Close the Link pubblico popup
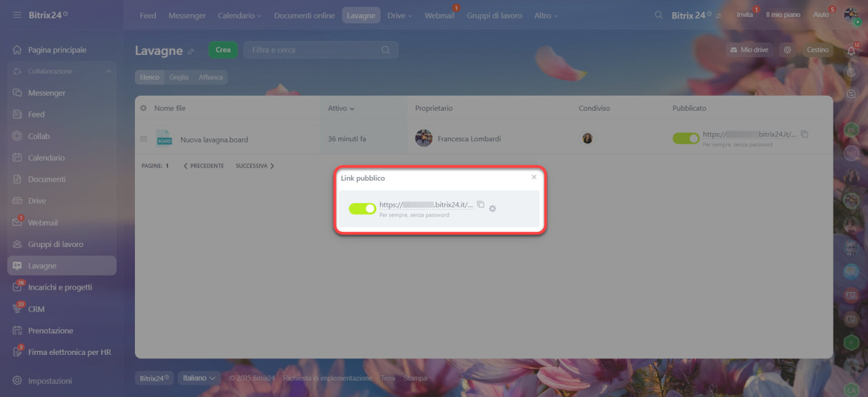This screenshot has width=868, height=397. 534,177
